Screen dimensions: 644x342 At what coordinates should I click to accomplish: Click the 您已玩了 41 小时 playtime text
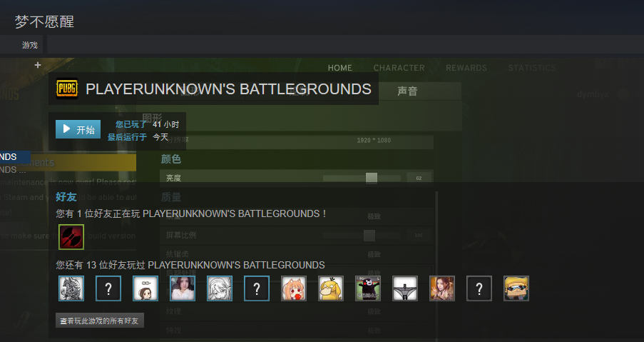pyautogui.click(x=147, y=124)
